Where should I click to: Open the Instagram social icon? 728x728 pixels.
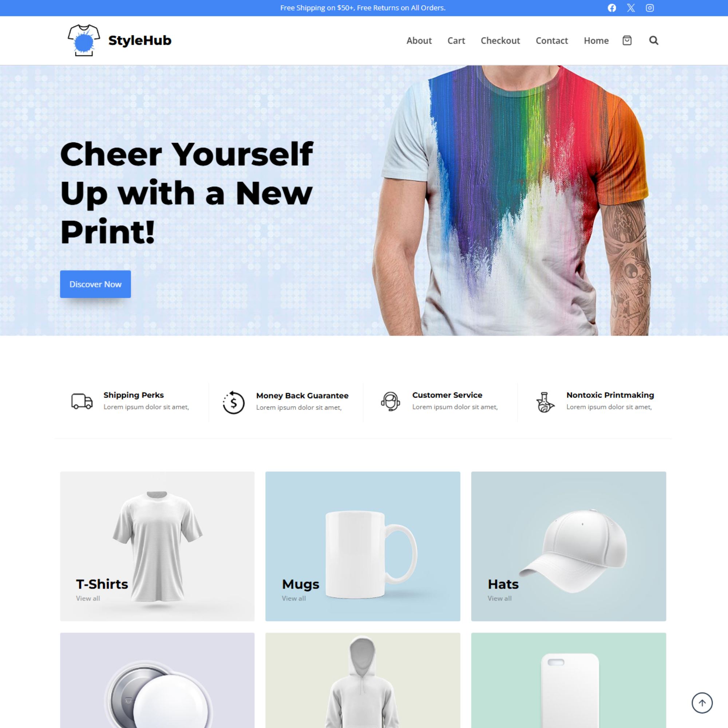pos(650,8)
